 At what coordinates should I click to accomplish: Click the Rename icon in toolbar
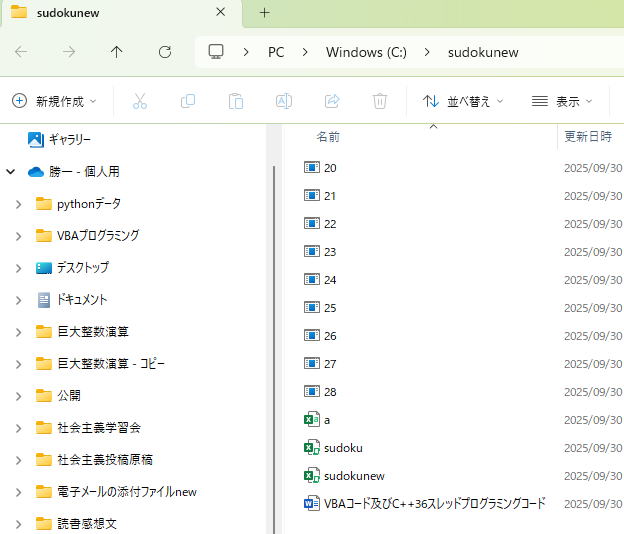coord(284,101)
